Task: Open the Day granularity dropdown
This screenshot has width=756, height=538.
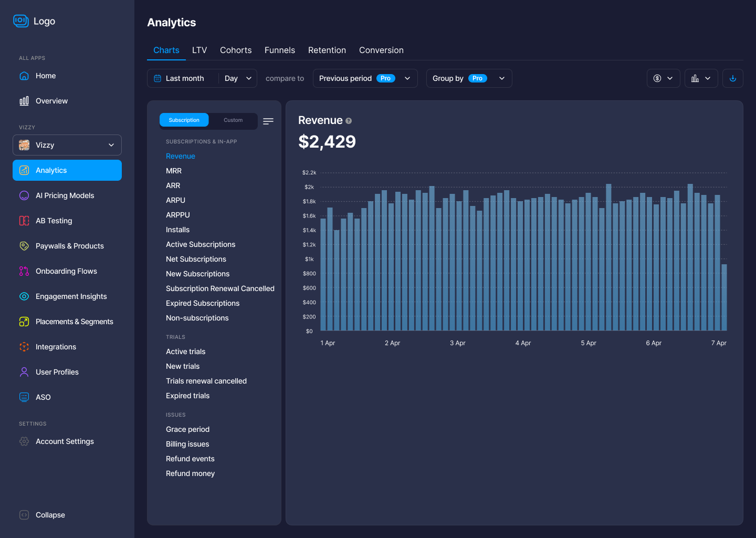Action: (238, 78)
